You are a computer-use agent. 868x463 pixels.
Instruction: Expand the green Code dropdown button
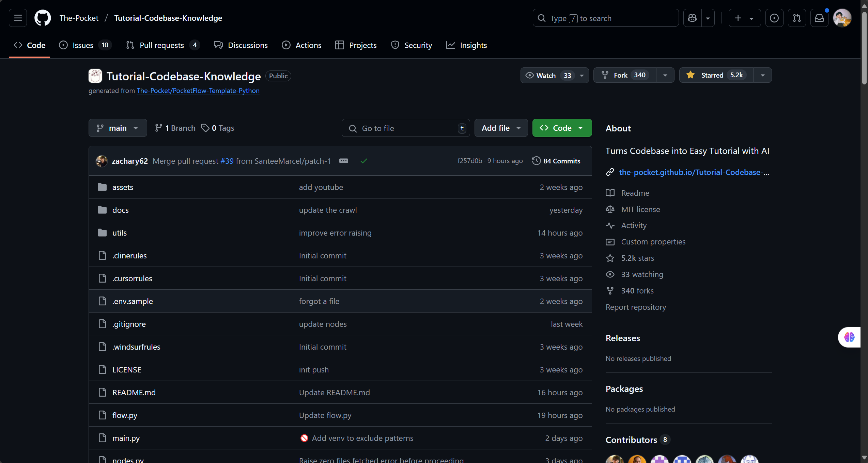[x=562, y=128]
